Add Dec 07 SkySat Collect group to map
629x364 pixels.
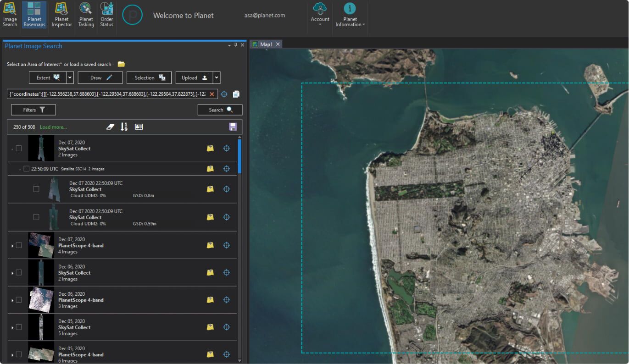[x=210, y=148]
